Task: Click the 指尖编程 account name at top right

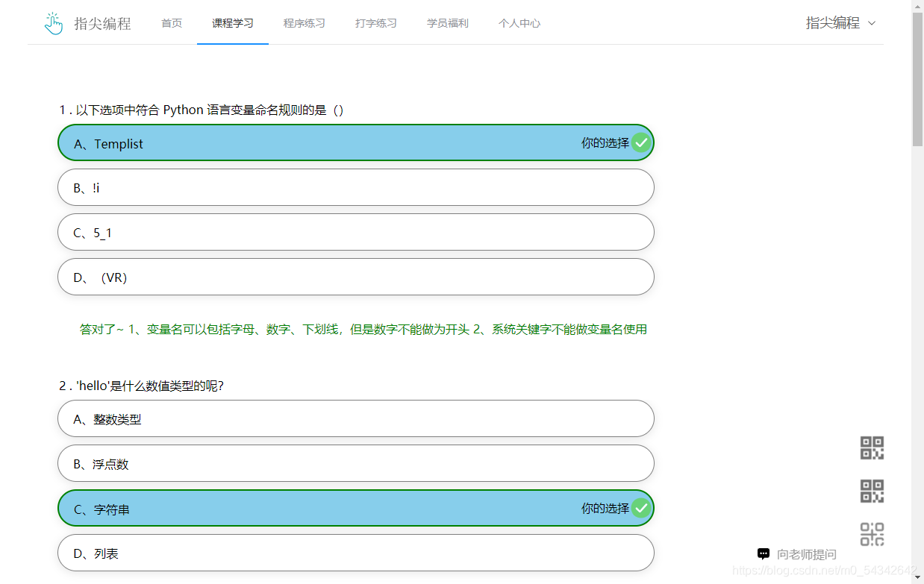Action: click(833, 23)
